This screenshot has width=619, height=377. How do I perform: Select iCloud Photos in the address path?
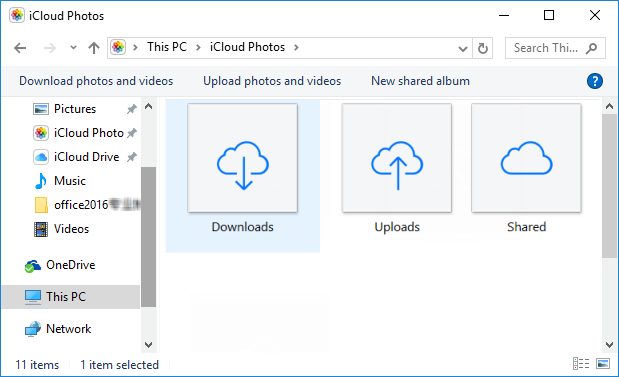(247, 47)
